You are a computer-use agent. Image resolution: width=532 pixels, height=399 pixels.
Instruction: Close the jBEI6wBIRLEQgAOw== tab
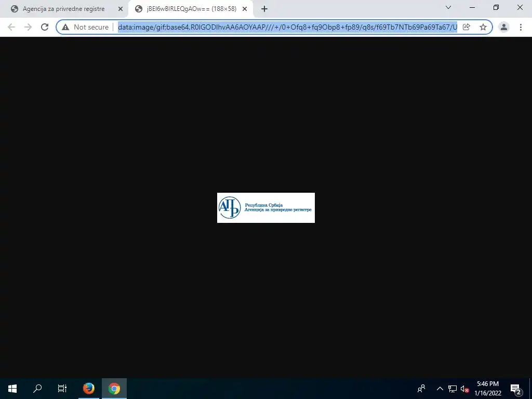pos(245,9)
